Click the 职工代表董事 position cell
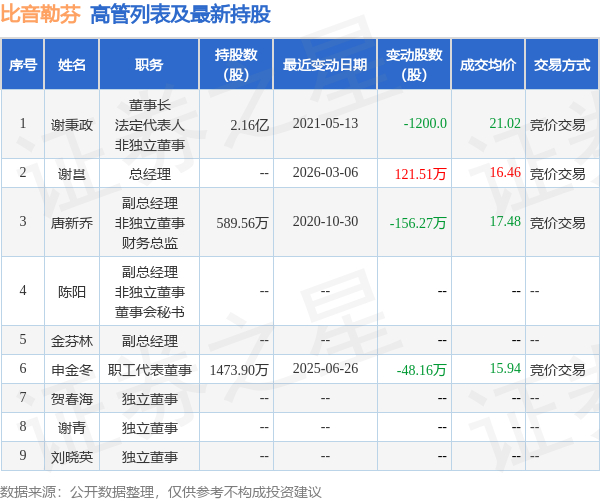Image resolution: width=600 pixels, height=501 pixels. pos(150,370)
